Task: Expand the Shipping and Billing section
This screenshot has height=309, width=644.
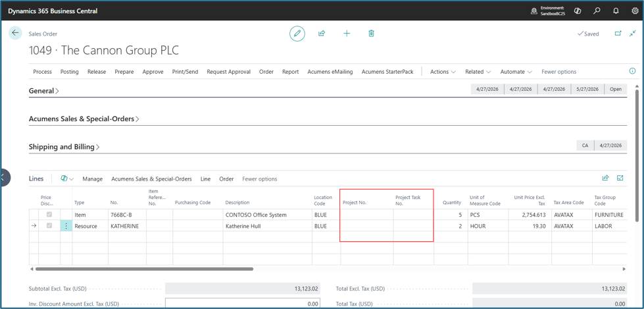Action: click(64, 147)
